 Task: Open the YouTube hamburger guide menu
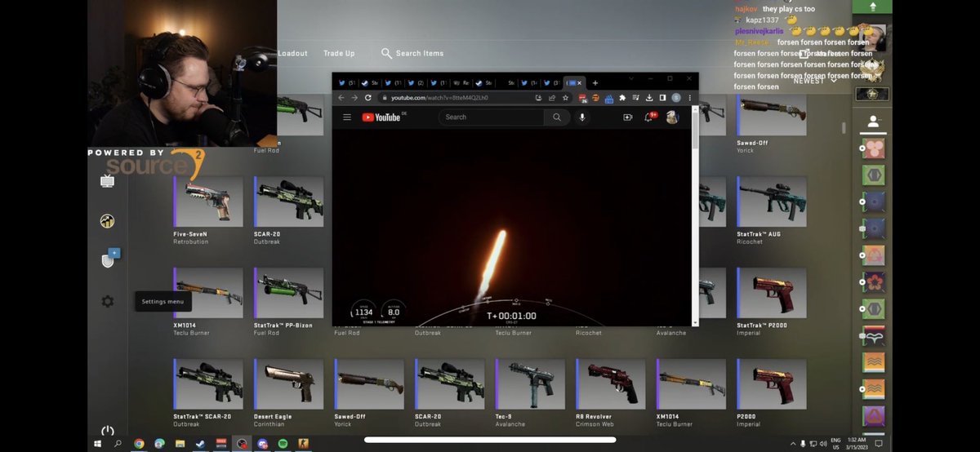coord(347,117)
